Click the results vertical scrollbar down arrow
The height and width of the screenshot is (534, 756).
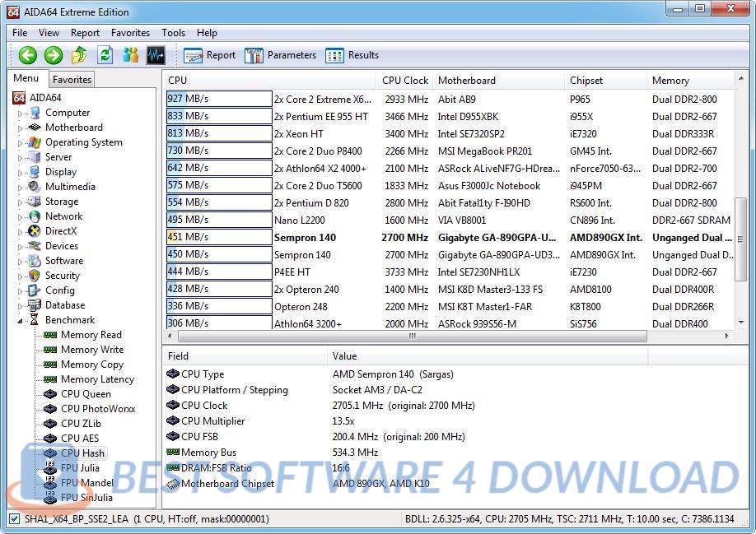[741, 323]
